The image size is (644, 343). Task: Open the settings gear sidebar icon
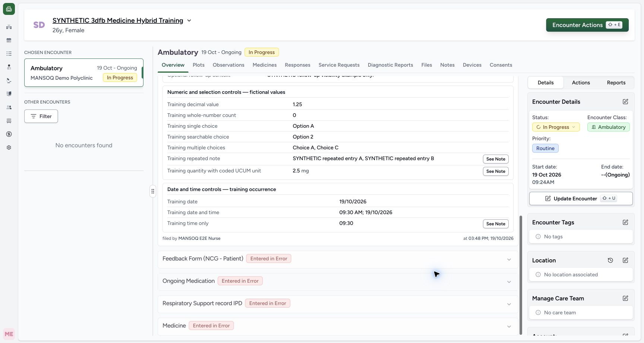[x=9, y=147]
